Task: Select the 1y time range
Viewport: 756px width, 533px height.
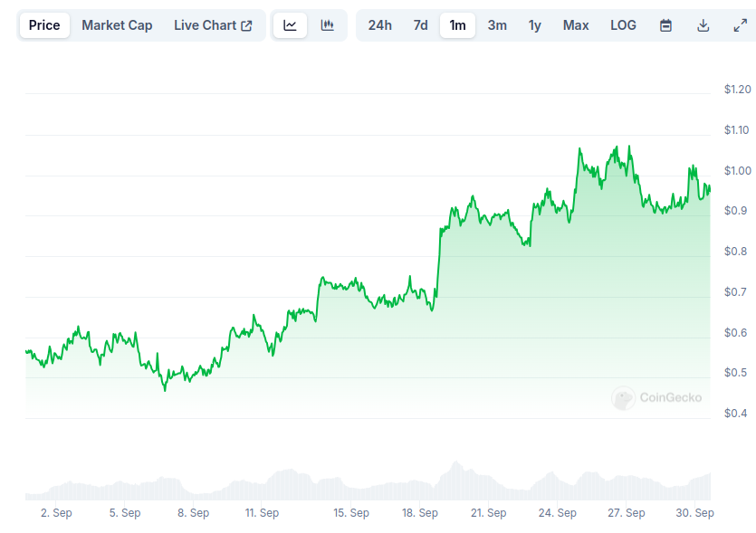Action: pos(535,25)
